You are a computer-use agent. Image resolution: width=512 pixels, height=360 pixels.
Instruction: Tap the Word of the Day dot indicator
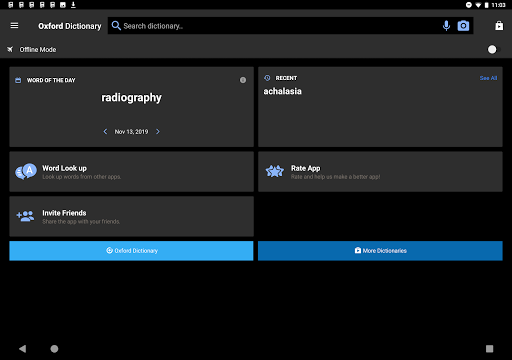[x=243, y=80]
